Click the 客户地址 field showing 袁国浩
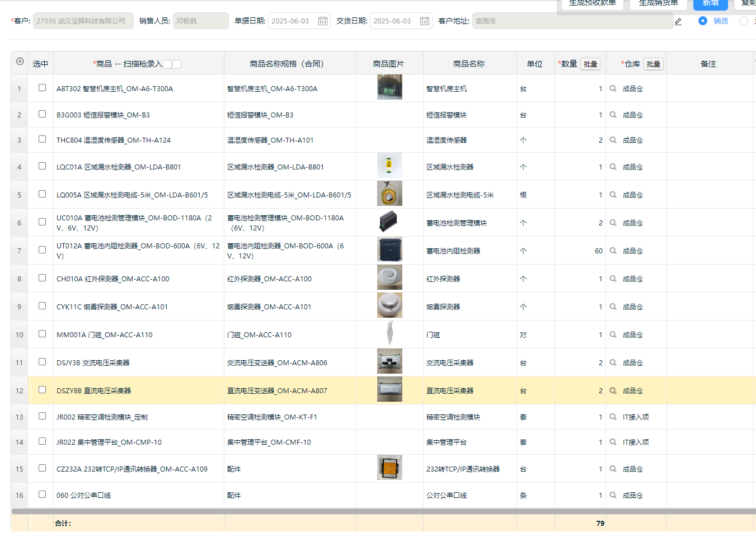 point(573,21)
